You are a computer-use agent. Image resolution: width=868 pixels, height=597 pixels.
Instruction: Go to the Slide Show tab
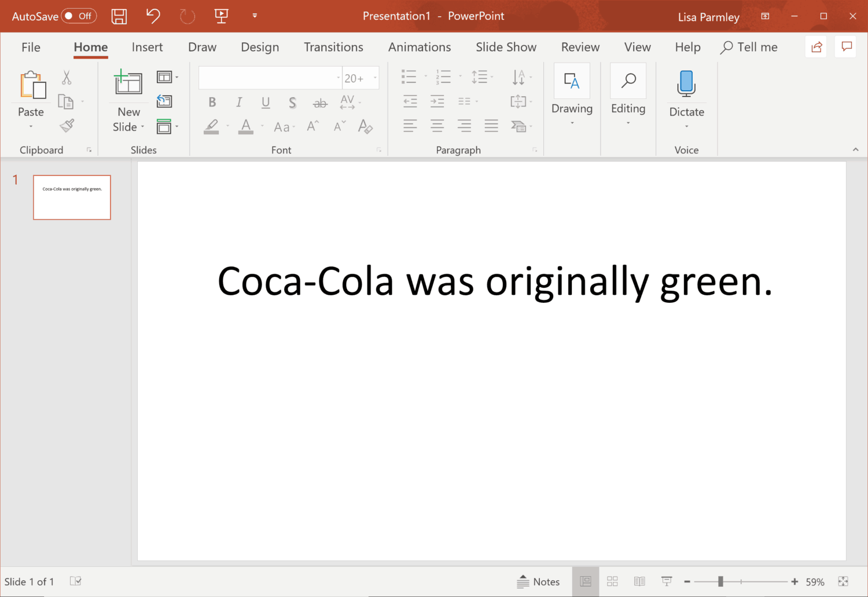click(x=506, y=47)
